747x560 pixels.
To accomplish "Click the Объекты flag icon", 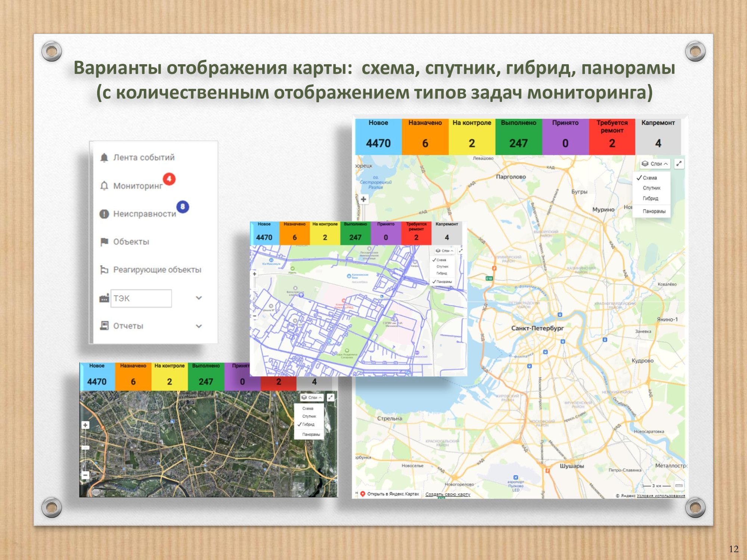I will [104, 242].
